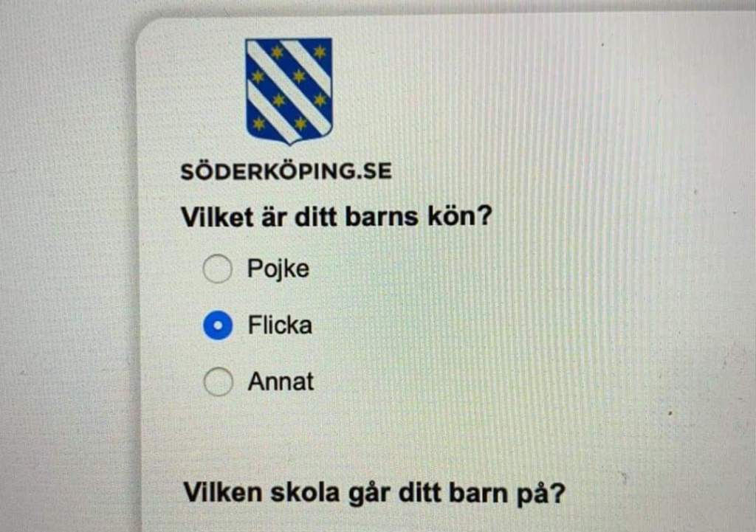
Task: Click the gray background outside the form card
Action: (67, 289)
